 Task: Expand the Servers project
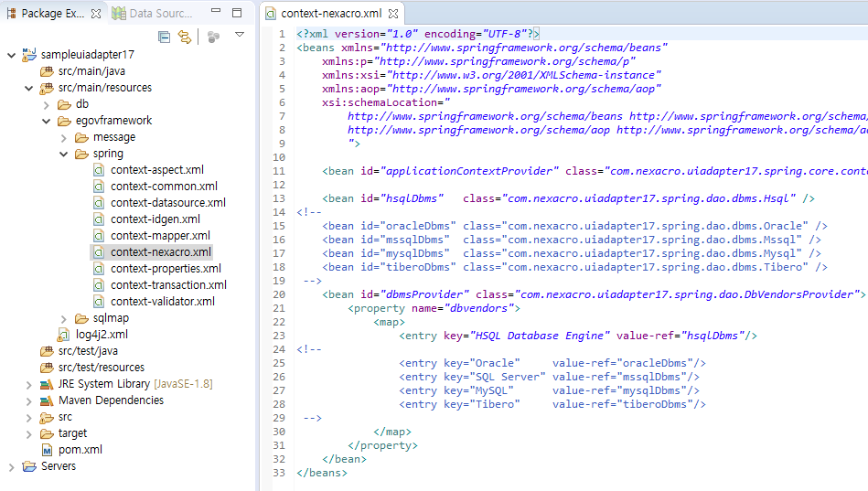[11, 466]
